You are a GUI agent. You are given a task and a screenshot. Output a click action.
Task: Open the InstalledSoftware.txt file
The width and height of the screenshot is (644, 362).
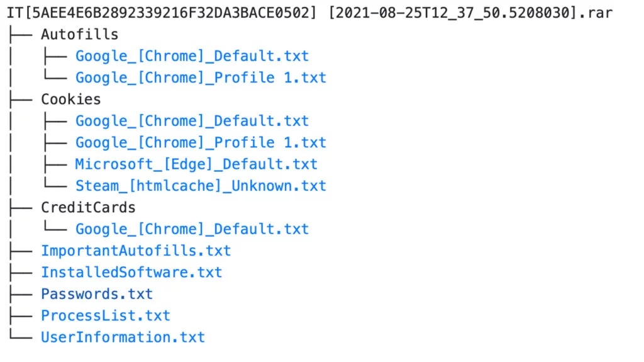pyautogui.click(x=131, y=273)
